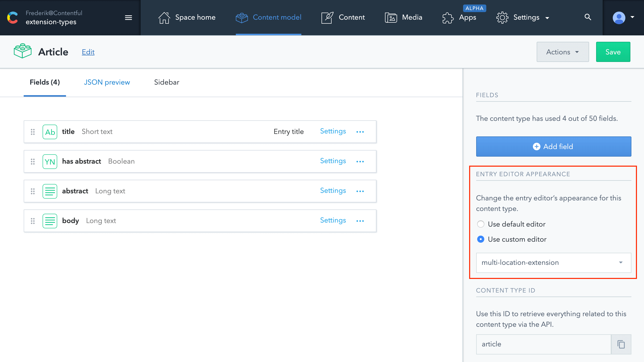The height and width of the screenshot is (362, 644).
Task: Open the hamburger menu
Action: (128, 17)
